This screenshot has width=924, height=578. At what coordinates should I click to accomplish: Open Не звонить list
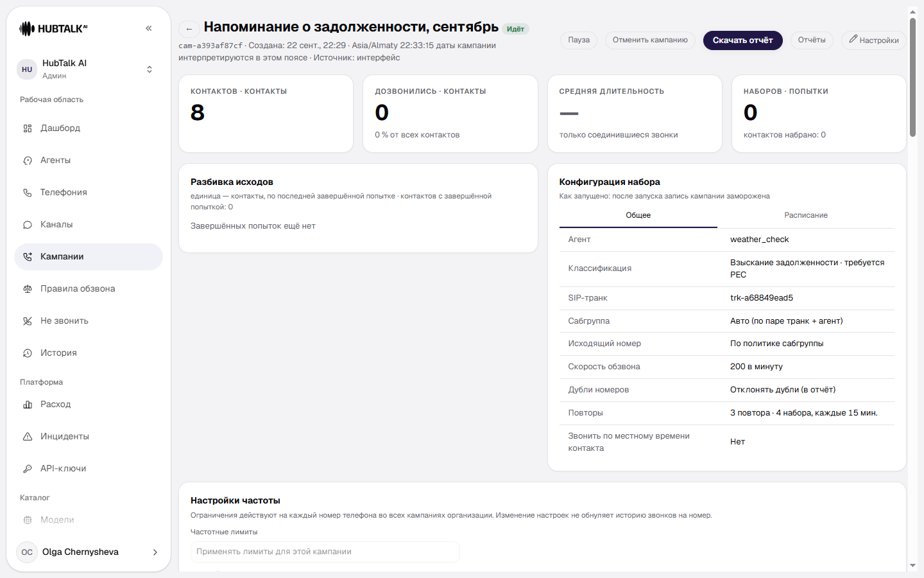point(89,321)
